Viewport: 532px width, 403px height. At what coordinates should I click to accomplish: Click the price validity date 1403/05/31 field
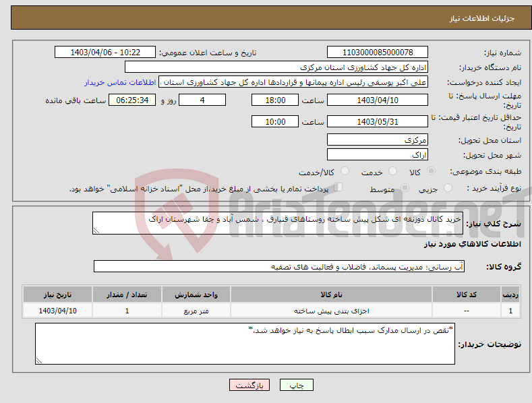point(378,121)
